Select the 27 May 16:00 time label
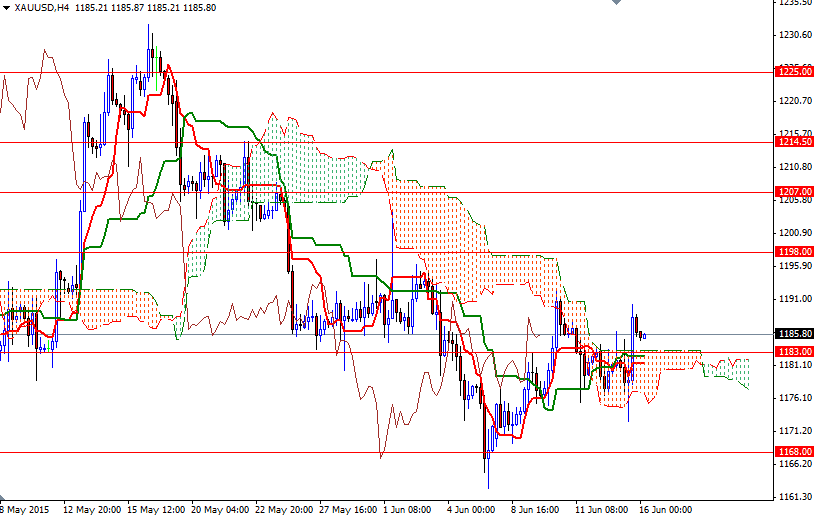Viewport: 814px width, 516px height. 348,508
